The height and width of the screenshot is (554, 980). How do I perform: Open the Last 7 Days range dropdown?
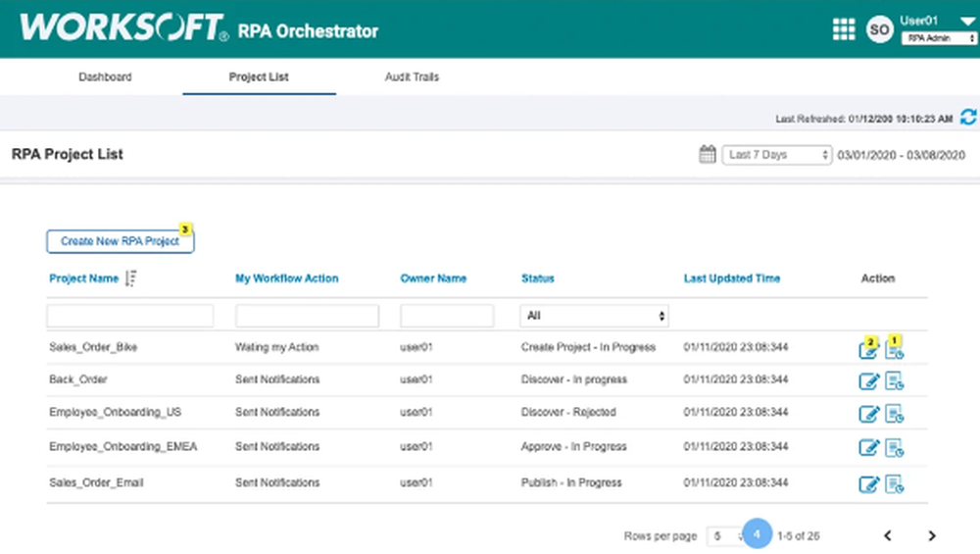pos(777,155)
